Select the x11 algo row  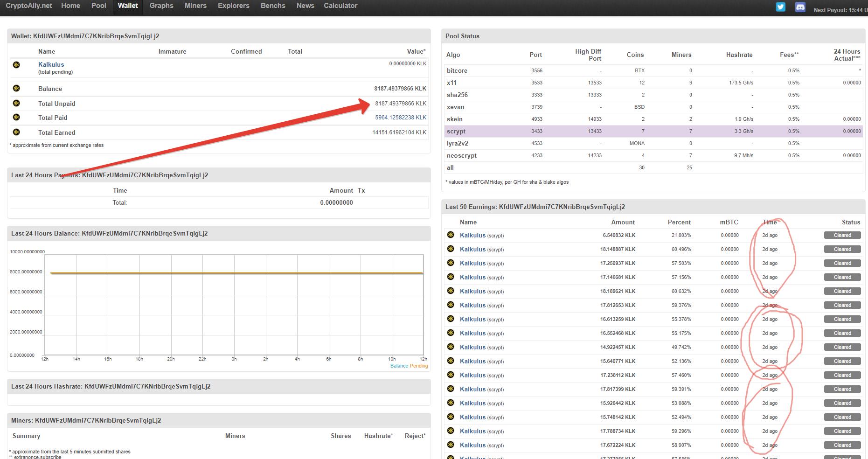click(x=654, y=83)
